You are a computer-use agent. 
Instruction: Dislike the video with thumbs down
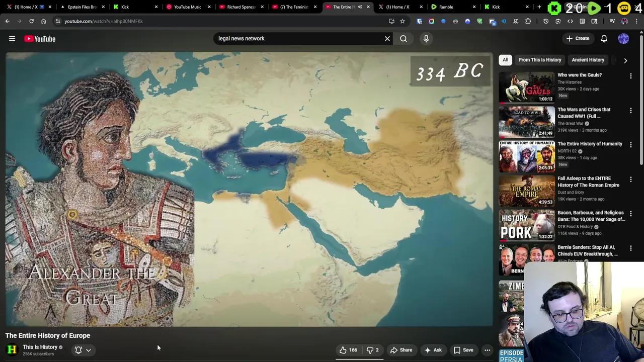coord(373,350)
